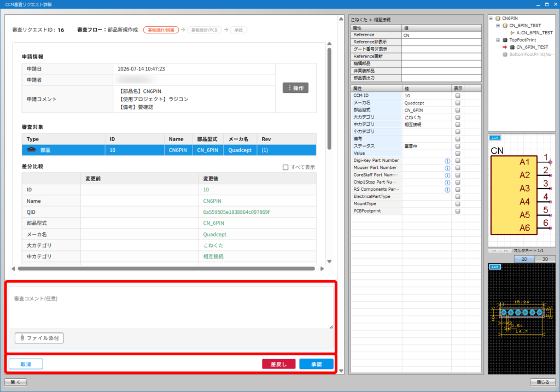Click the A:CN_6PIN_TEST gate icon
Viewport: 560px width, 392px height.
pos(512,33)
